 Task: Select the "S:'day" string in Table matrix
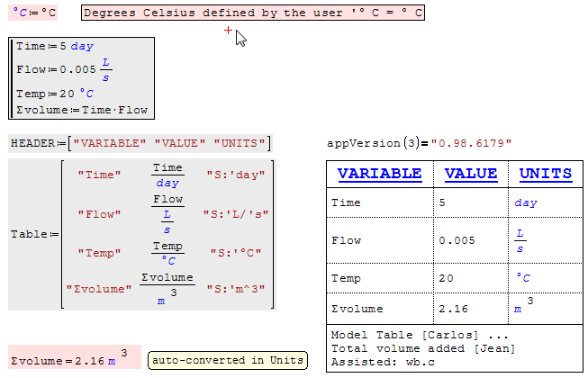point(231,175)
